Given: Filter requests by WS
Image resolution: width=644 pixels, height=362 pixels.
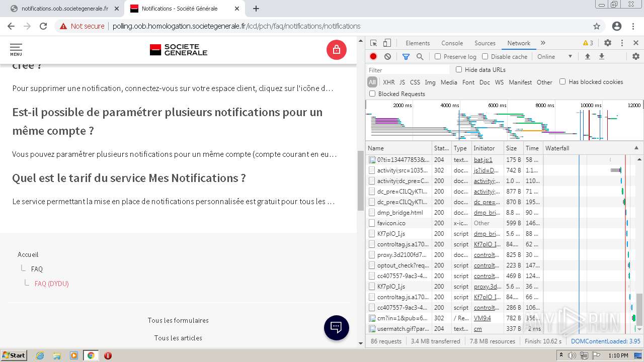Looking at the screenshot, I should 499,82.
